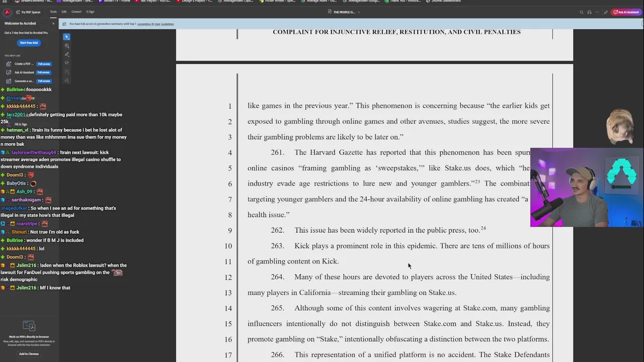Open Try PDF Spaces
644x362 pixels.
[x=28, y=12]
